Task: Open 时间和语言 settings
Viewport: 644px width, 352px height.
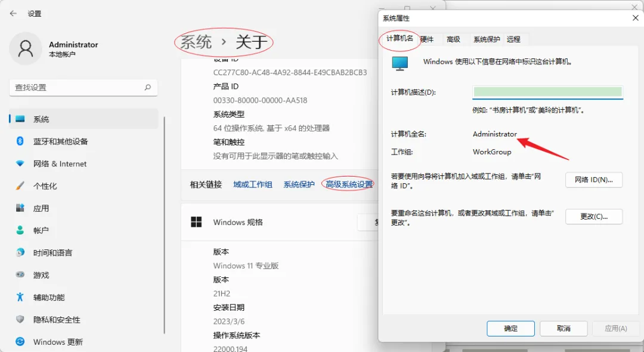Action: (83, 252)
